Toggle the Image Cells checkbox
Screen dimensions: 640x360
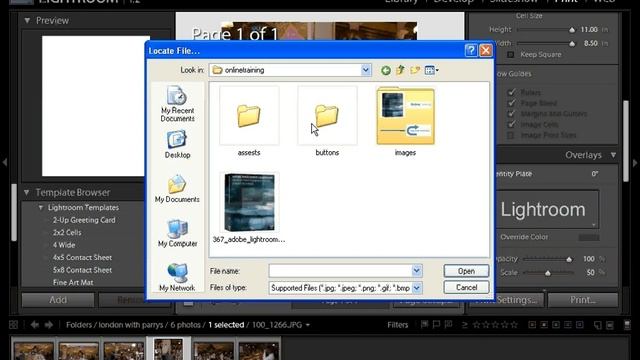[511, 124]
